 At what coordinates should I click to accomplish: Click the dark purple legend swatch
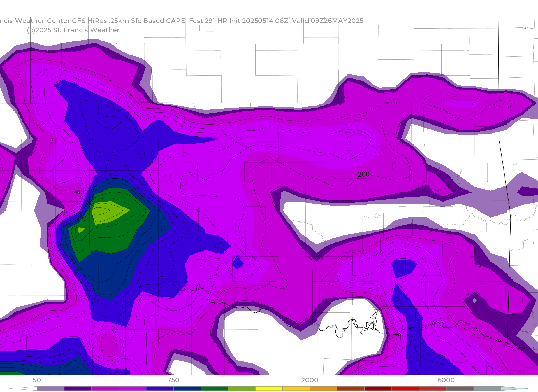(x=78, y=388)
